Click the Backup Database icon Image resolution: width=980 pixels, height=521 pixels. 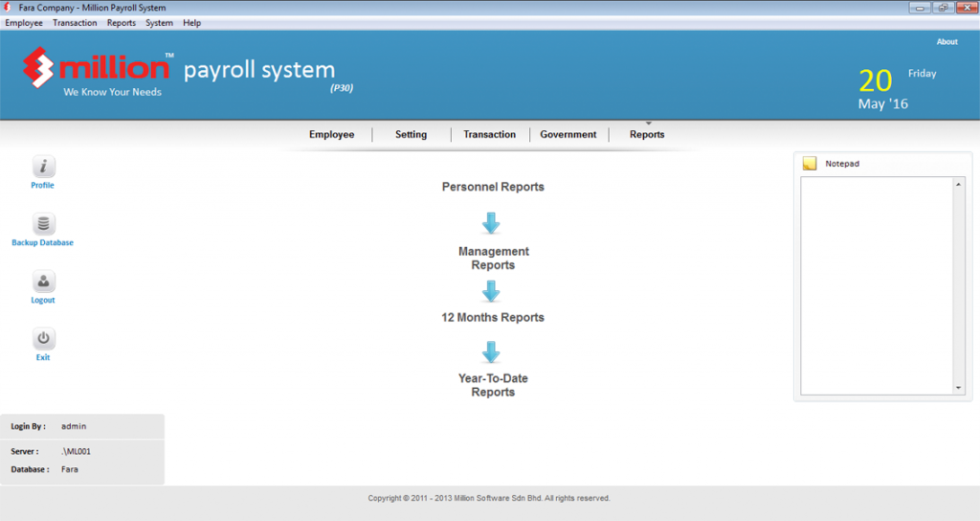(44, 224)
